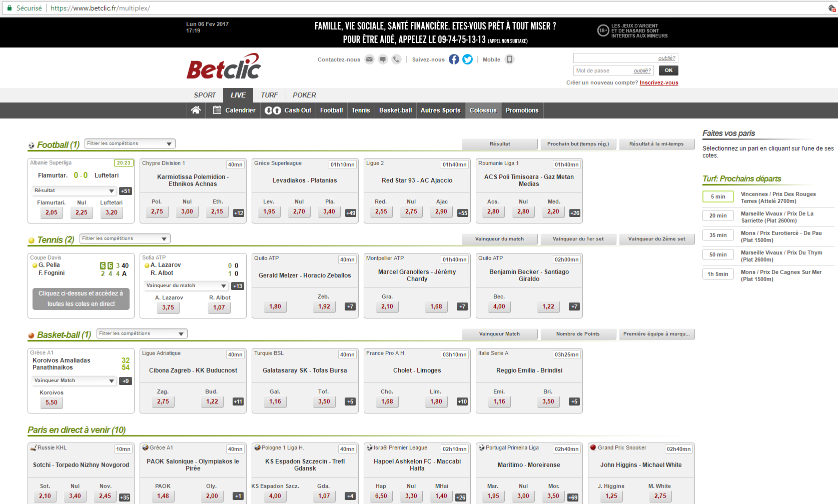Screen dimensions: 838x504
Task: Click the secure padlock icon in address bar
Action: tap(9, 8)
